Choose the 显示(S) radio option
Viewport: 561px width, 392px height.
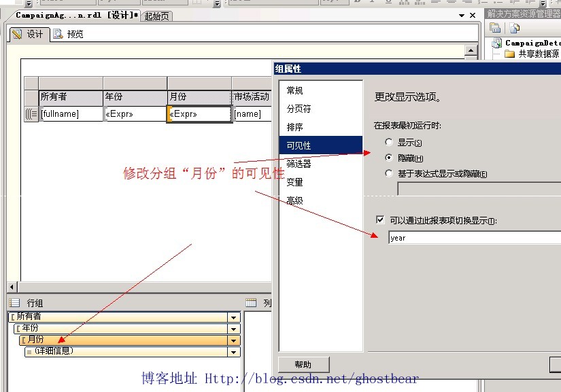389,142
